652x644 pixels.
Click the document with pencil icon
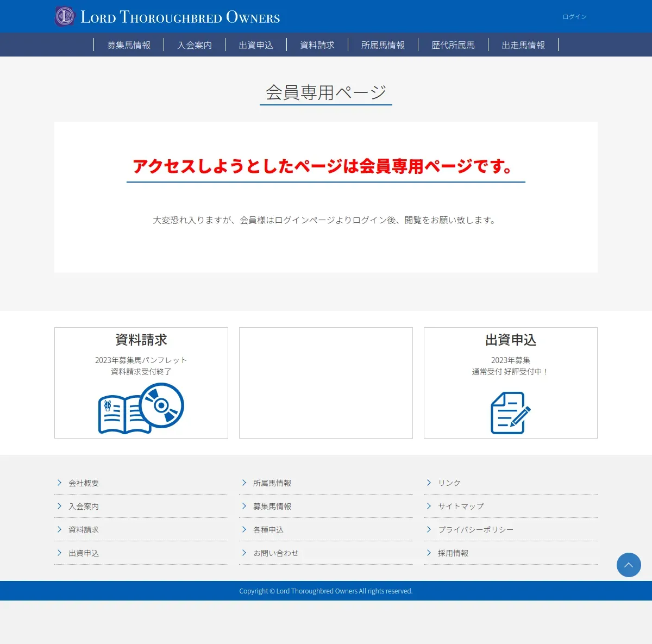click(511, 413)
